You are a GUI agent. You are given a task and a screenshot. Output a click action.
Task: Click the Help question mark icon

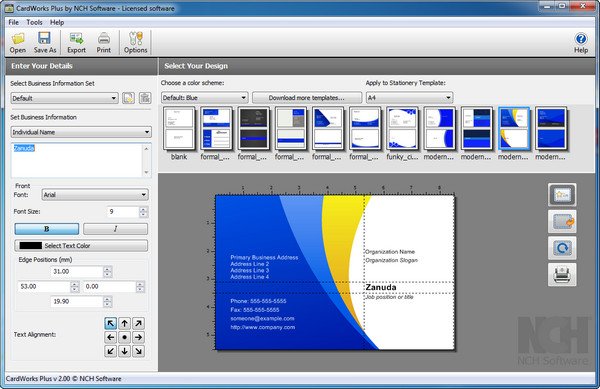[580, 42]
